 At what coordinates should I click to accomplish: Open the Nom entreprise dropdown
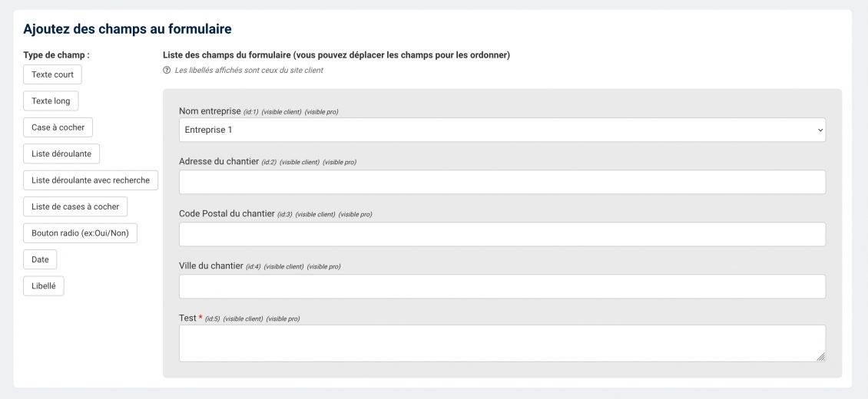click(x=502, y=130)
